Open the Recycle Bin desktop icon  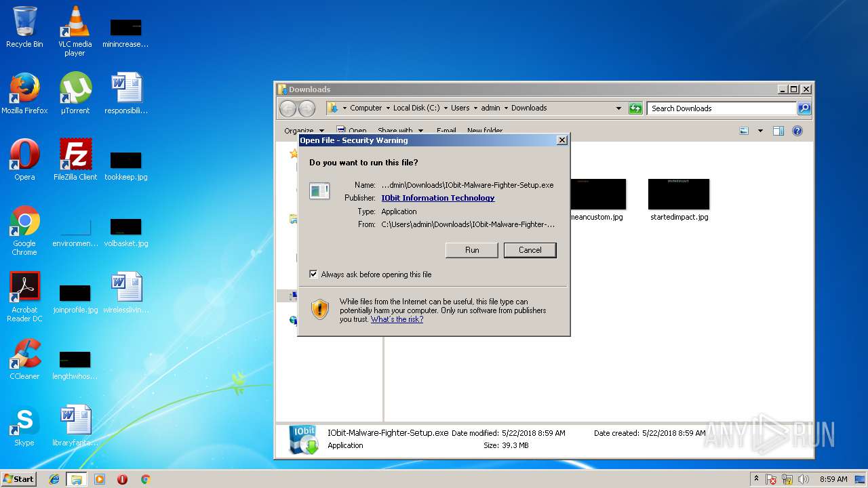24,27
